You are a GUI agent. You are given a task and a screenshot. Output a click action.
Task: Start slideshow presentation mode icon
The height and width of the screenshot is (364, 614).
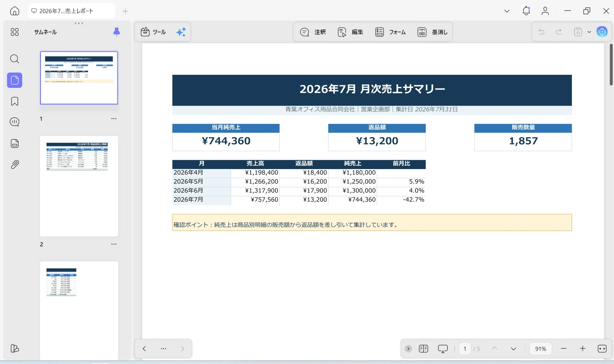tap(443, 349)
